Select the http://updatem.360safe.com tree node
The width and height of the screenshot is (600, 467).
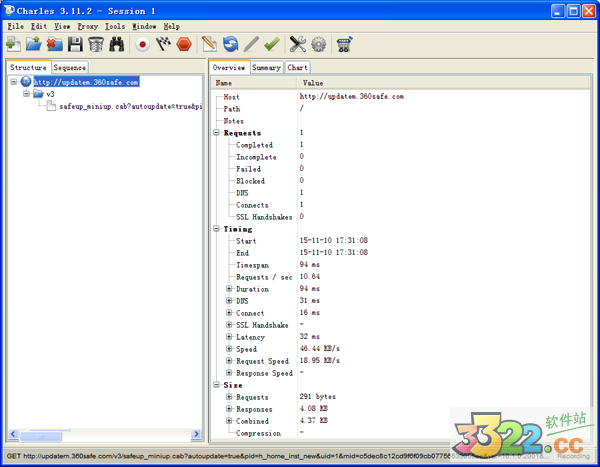(86, 82)
